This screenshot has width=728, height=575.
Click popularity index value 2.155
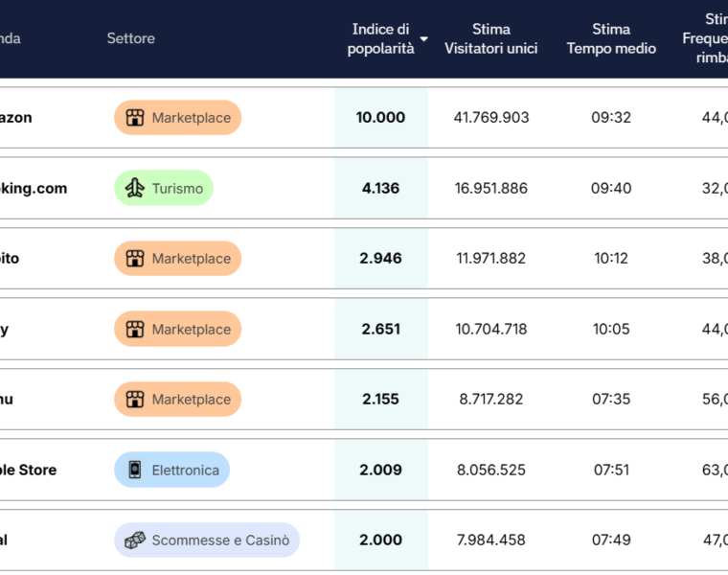380,399
